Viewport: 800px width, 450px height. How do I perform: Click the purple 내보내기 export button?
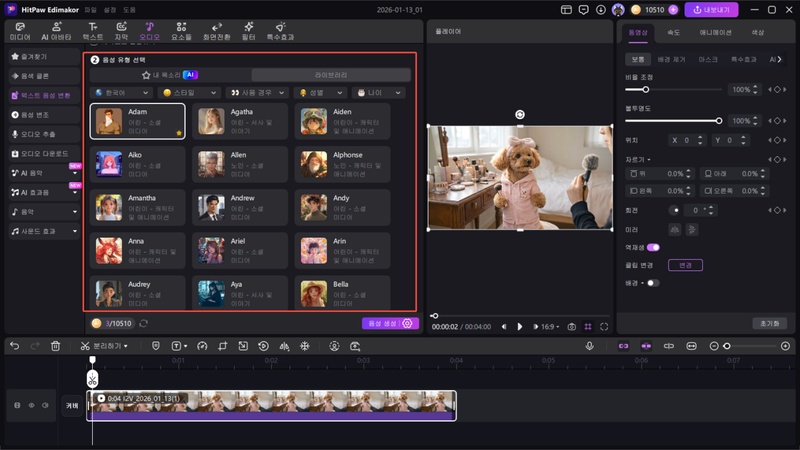(711, 10)
